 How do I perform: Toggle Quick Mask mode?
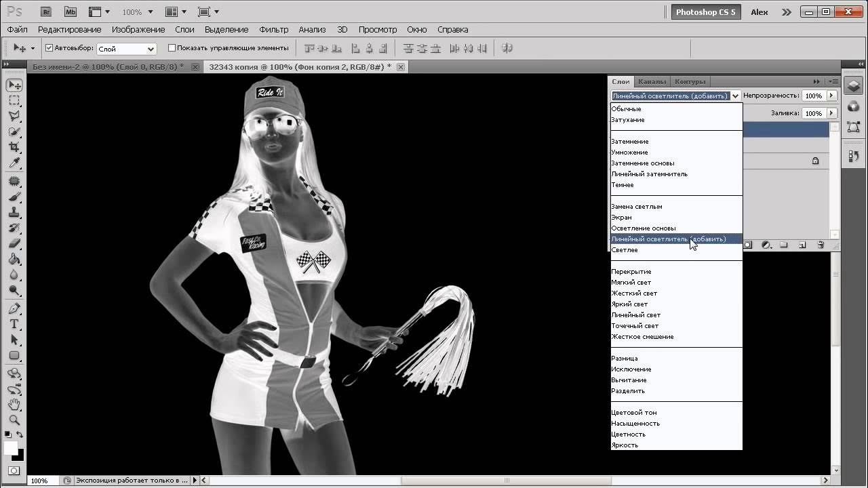coord(14,470)
